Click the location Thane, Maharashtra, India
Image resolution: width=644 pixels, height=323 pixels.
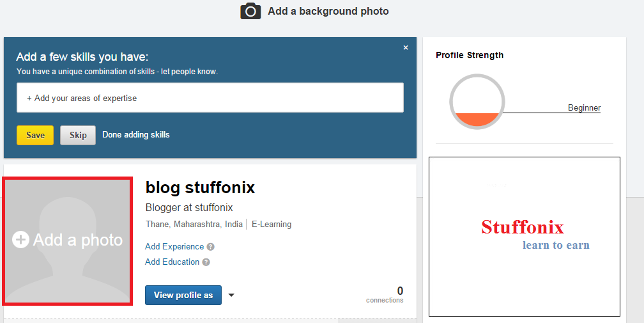click(x=194, y=225)
